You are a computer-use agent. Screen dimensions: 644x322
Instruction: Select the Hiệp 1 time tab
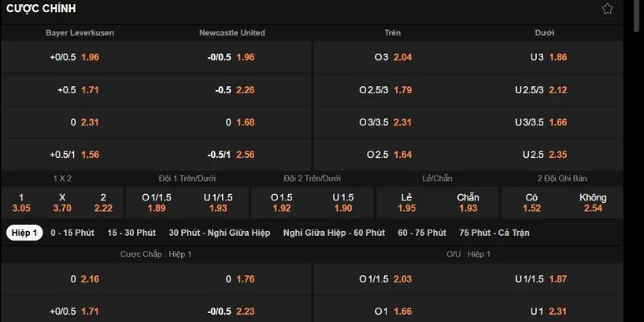click(24, 233)
